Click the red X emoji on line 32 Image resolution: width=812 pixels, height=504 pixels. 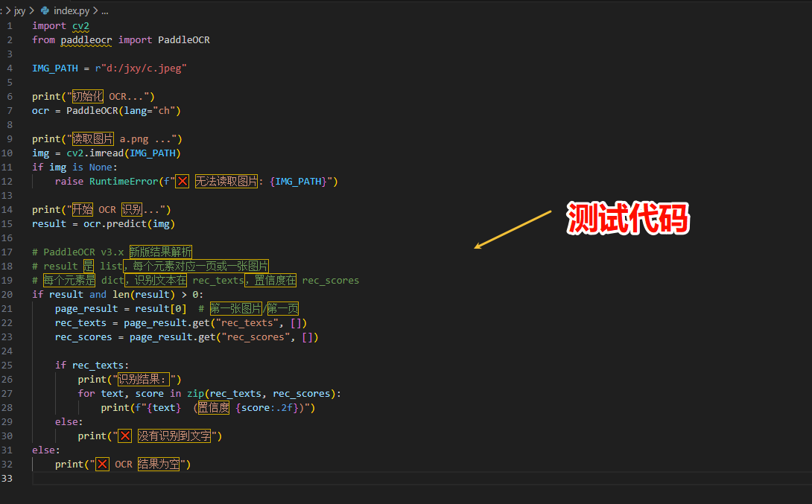[x=102, y=464]
